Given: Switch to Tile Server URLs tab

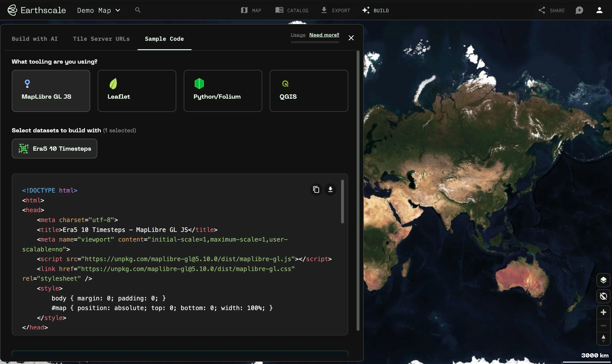Looking at the screenshot, I should click(x=101, y=39).
